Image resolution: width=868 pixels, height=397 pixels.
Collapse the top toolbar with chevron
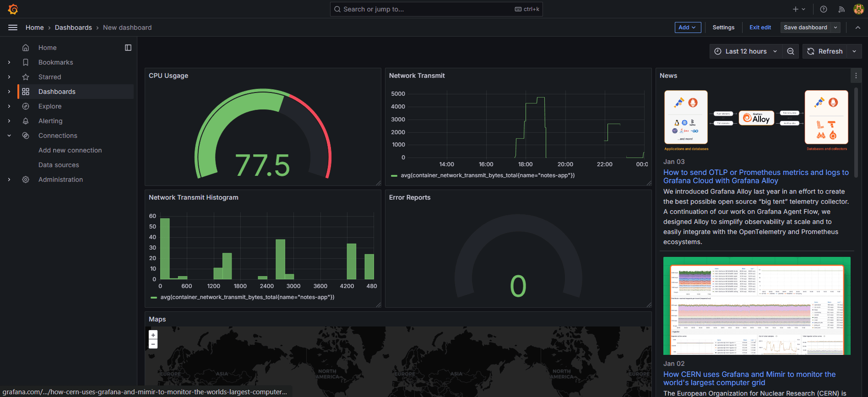pos(858,27)
